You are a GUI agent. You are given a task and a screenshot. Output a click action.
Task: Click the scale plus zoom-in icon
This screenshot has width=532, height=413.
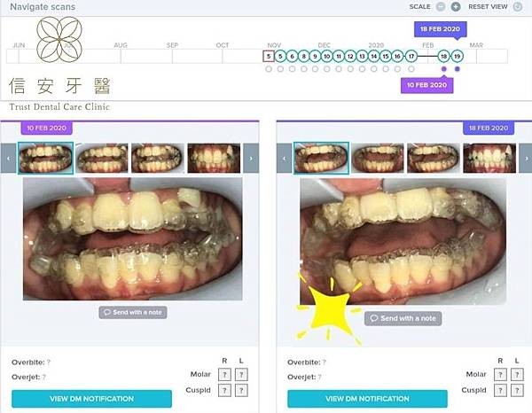(457, 6)
